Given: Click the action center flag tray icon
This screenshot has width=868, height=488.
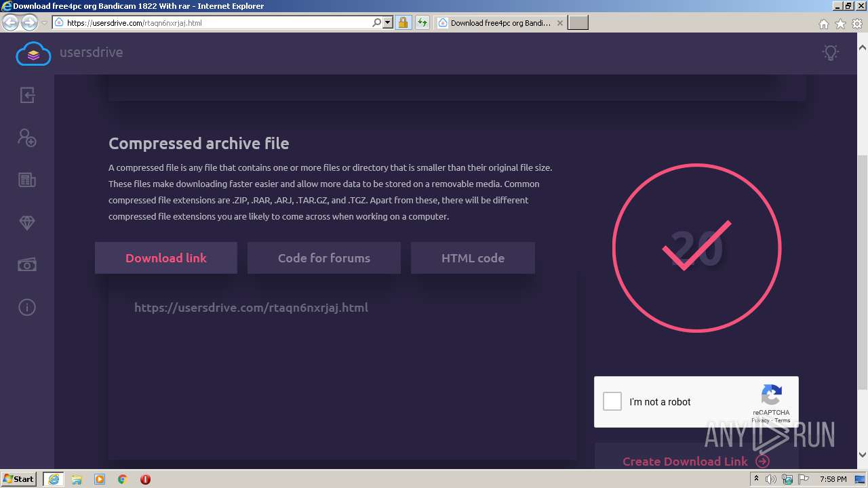Looking at the screenshot, I should point(803,479).
